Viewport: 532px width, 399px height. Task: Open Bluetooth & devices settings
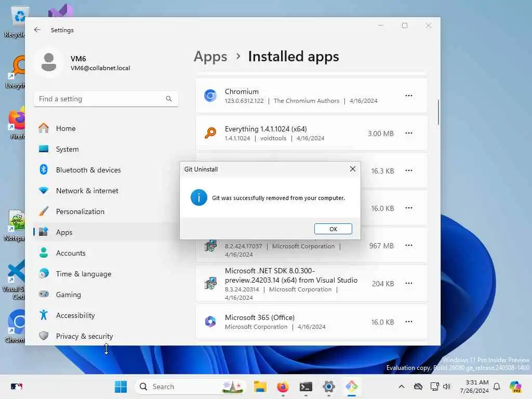[105, 170]
